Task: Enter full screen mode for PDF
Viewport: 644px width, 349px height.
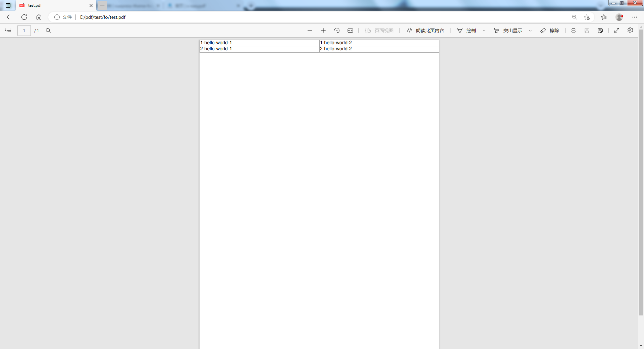Action: [617, 31]
